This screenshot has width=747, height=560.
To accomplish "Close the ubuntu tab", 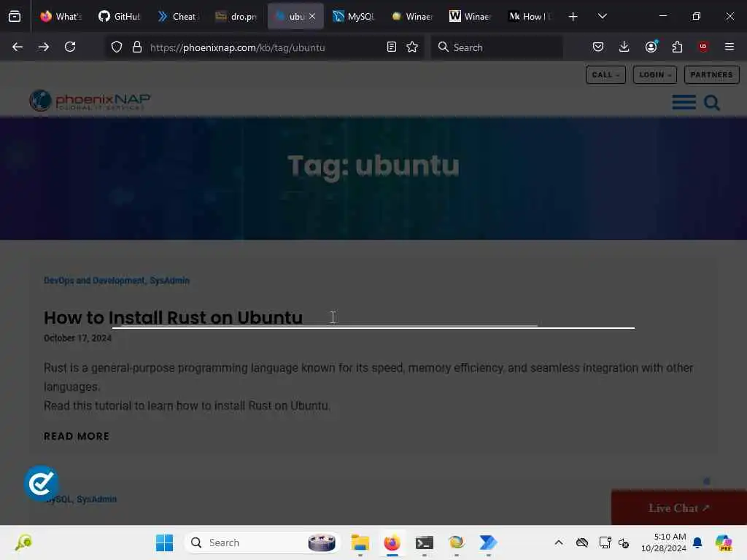I will pyautogui.click(x=312, y=17).
